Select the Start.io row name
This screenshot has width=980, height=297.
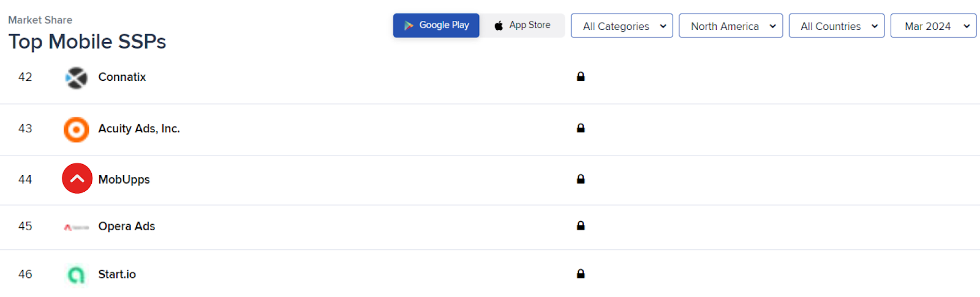pyautogui.click(x=117, y=274)
